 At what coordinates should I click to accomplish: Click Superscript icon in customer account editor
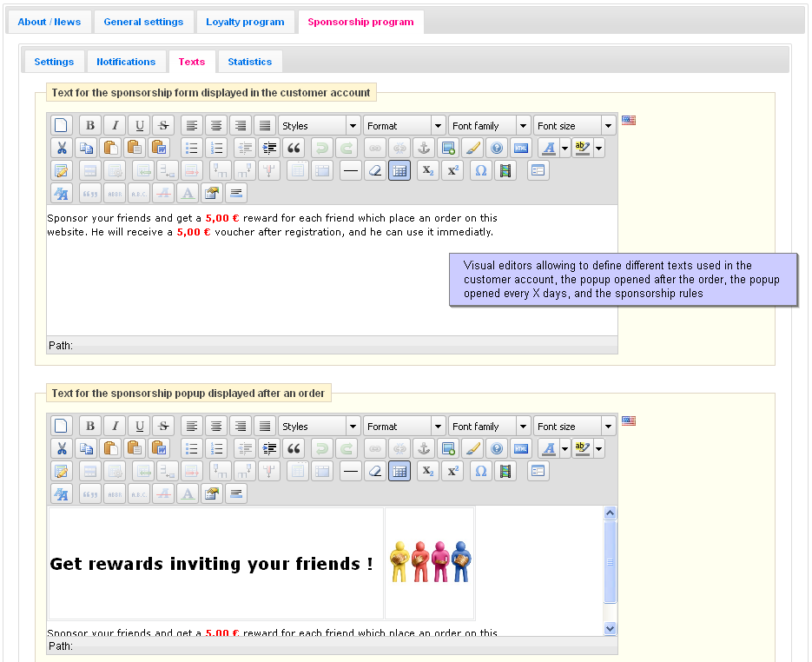(x=452, y=170)
